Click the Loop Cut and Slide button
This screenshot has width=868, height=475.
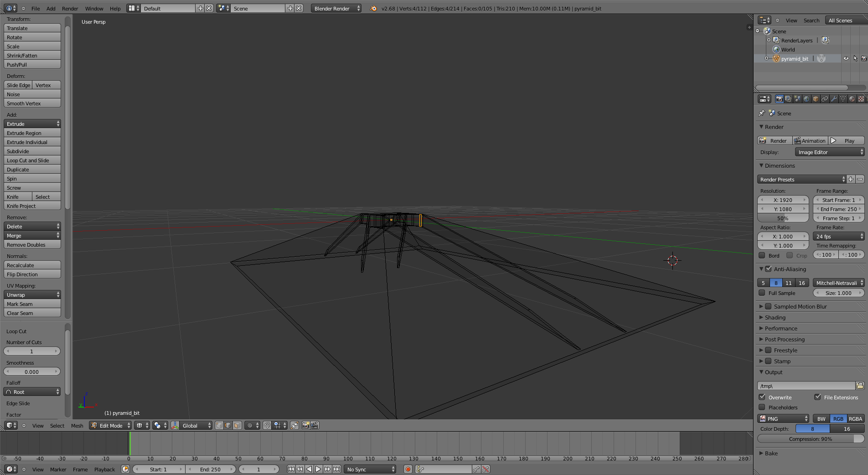tap(32, 160)
